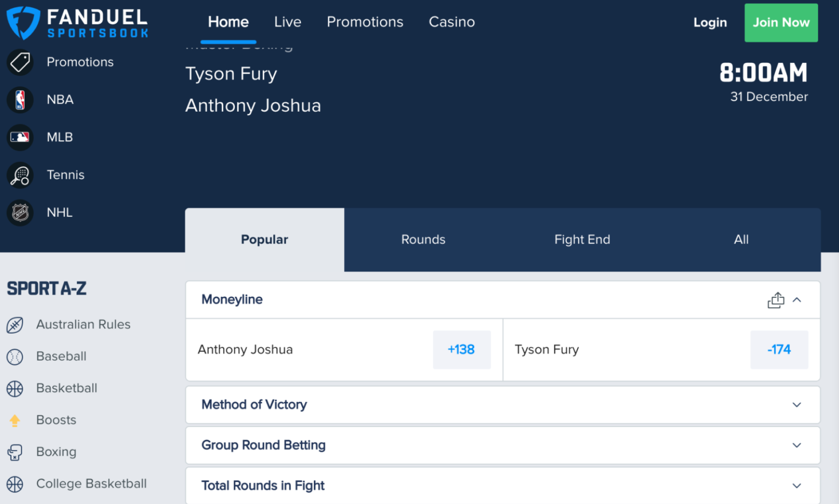The image size is (839, 504).
Task: Go to College Basketball in Sport A-Z
Action: tap(91, 484)
